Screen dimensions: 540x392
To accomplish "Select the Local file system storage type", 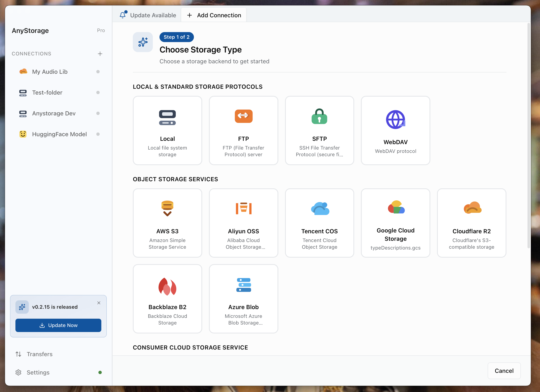I will [x=167, y=130].
